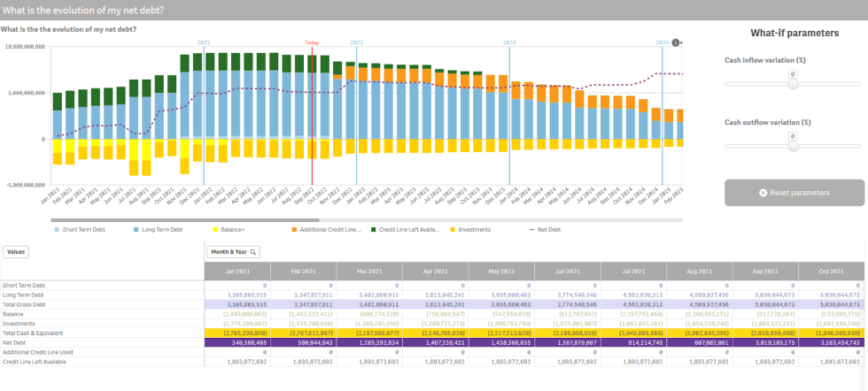Select the Jan 2021 column header
The width and height of the screenshot is (868, 391).
237,271
